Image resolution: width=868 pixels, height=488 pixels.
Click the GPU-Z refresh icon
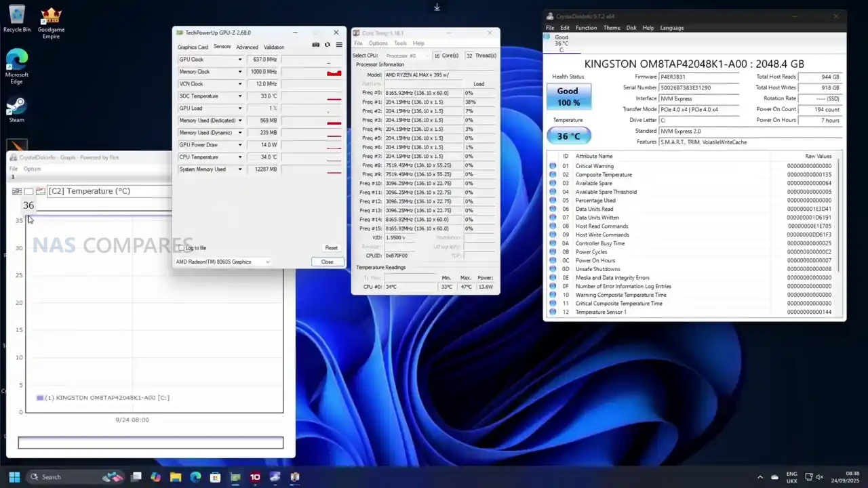click(328, 45)
